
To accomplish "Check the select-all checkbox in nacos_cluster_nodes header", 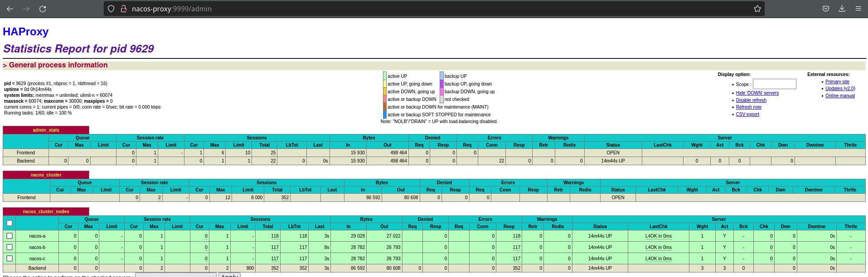I will (x=9, y=223).
